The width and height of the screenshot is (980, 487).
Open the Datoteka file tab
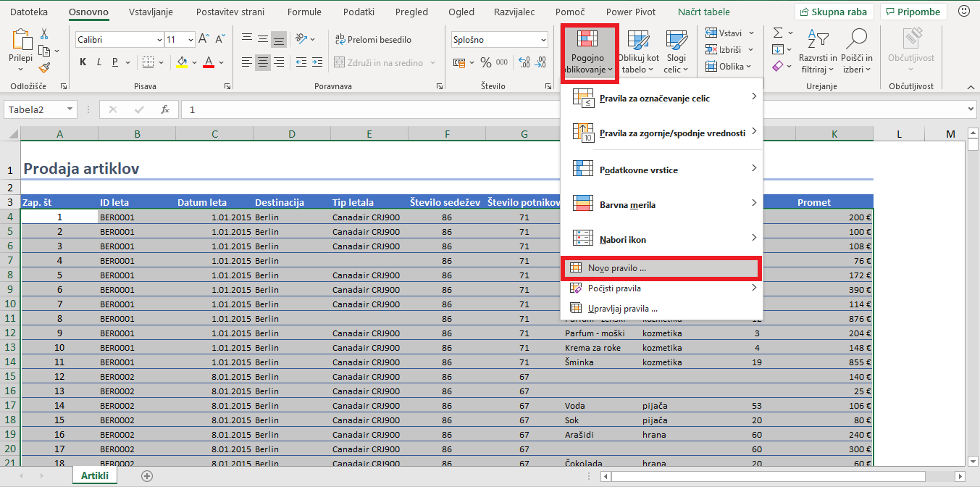(29, 12)
